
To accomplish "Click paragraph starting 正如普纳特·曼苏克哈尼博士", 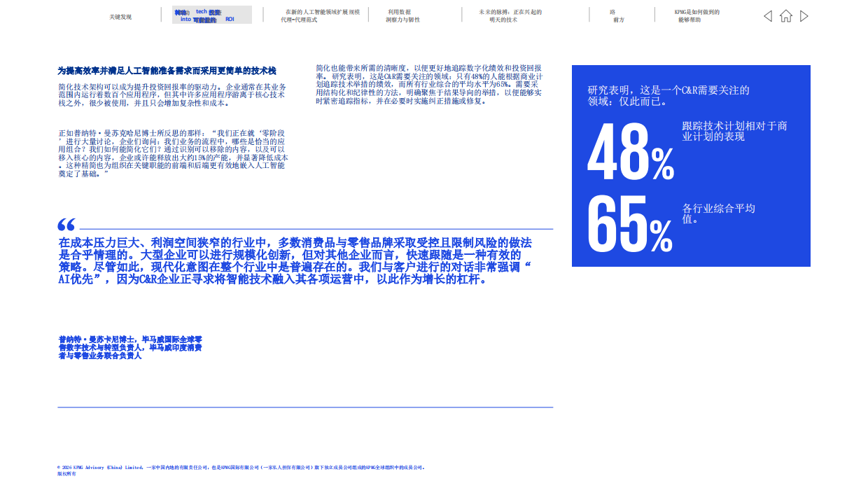I will click(x=173, y=153).
